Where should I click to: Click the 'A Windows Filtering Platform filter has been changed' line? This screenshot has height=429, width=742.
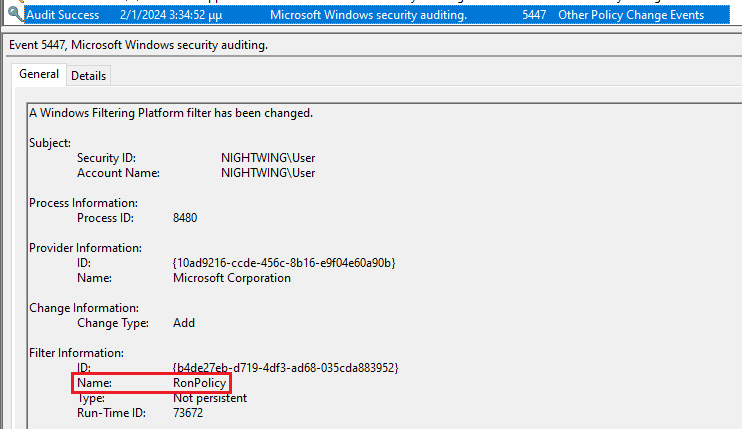coord(171,113)
